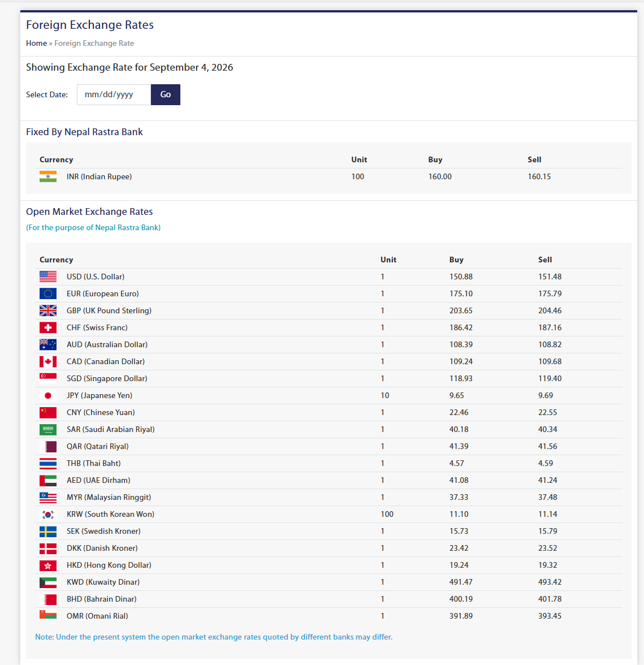Viewport: 644px width, 665px height.
Task: Click the Indian flag icon
Action: (x=48, y=176)
